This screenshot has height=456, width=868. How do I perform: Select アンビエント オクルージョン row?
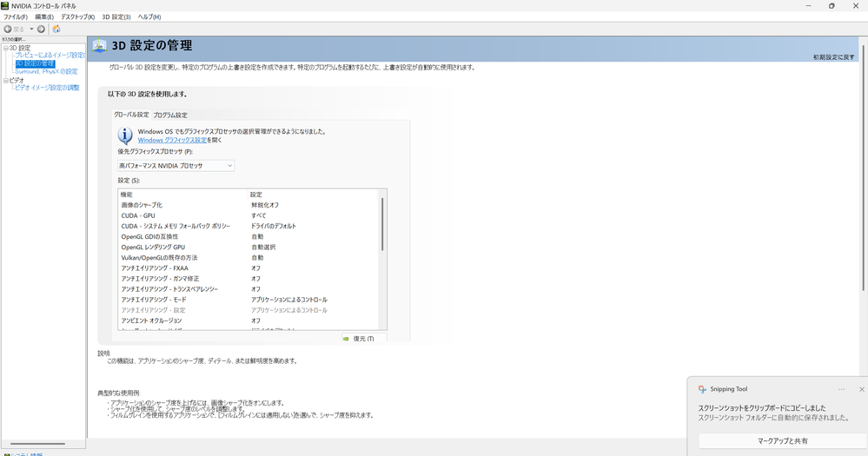tap(248, 321)
